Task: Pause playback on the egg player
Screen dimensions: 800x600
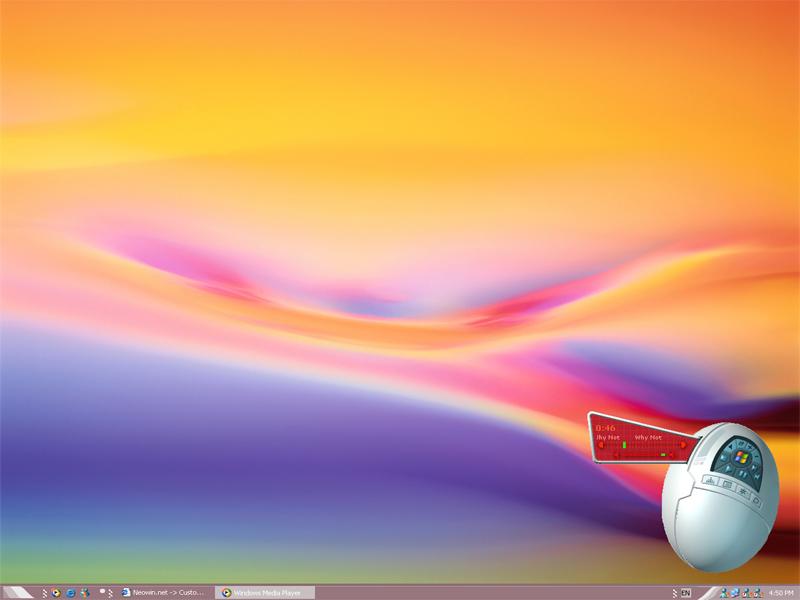Action: pyautogui.click(x=743, y=474)
